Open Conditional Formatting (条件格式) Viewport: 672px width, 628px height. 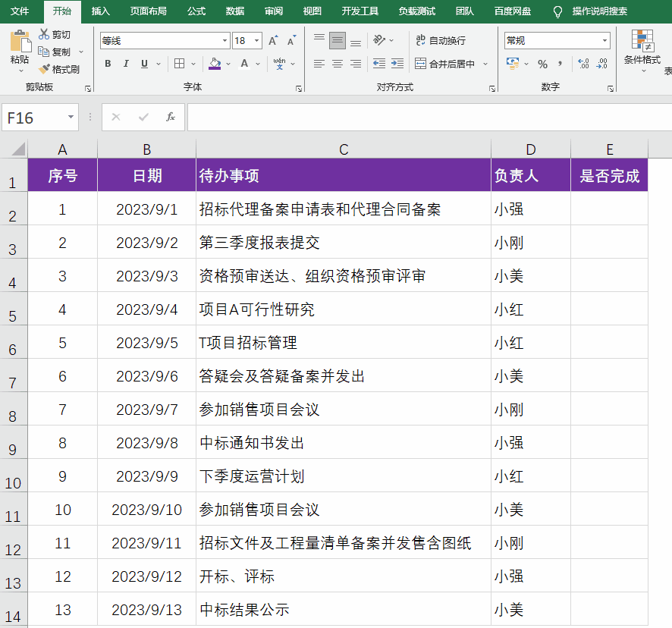[642, 51]
